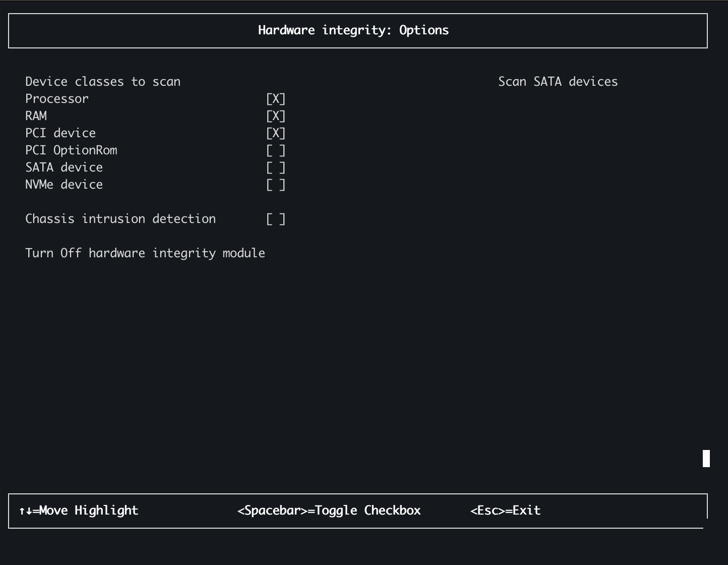Enable Chassis intrusion detection checkbox

tap(276, 219)
